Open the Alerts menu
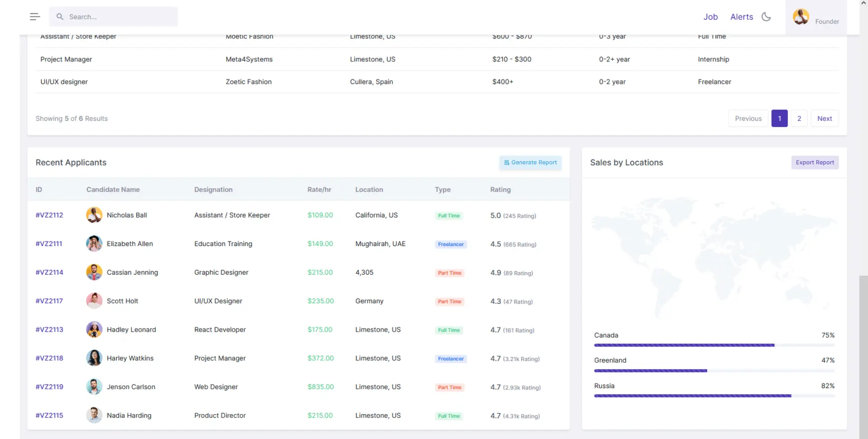This screenshot has width=868, height=439. [741, 17]
